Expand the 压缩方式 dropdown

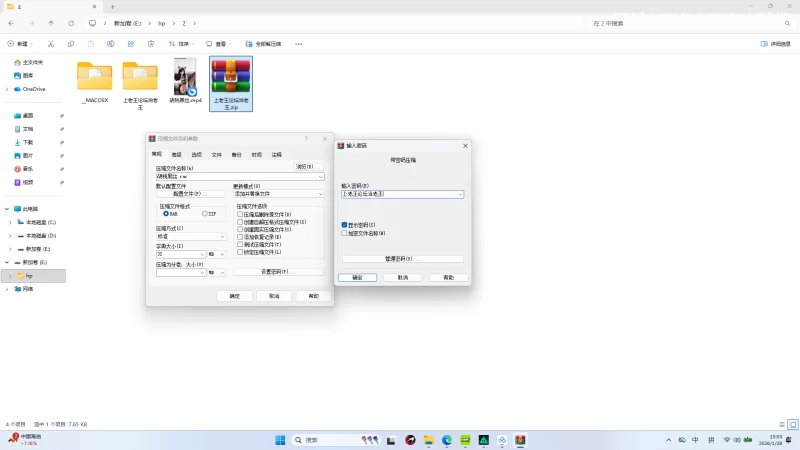click(190, 236)
